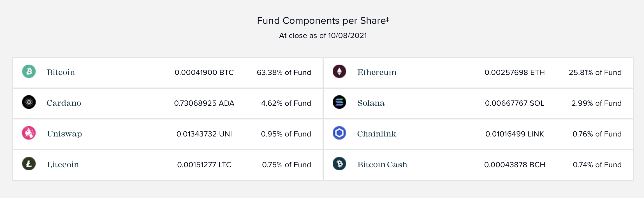
Task: Open the Litecoin link
Action: tap(63, 164)
